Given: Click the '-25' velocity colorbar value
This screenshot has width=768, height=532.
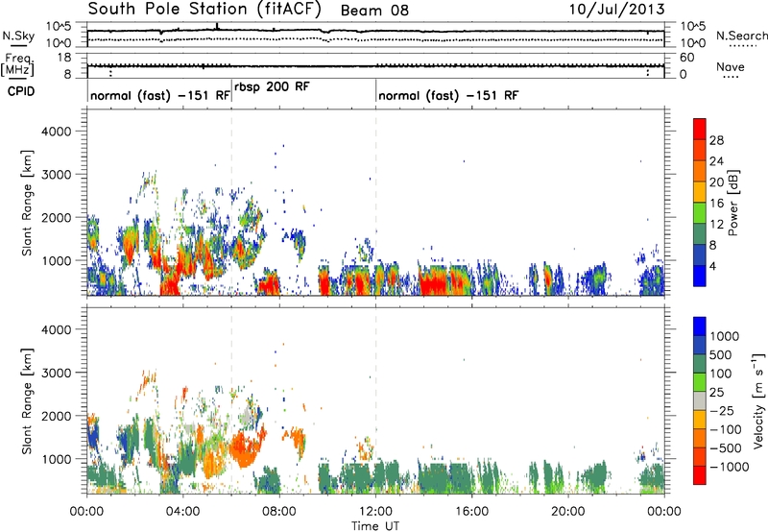Looking at the screenshot, I should [x=722, y=410].
